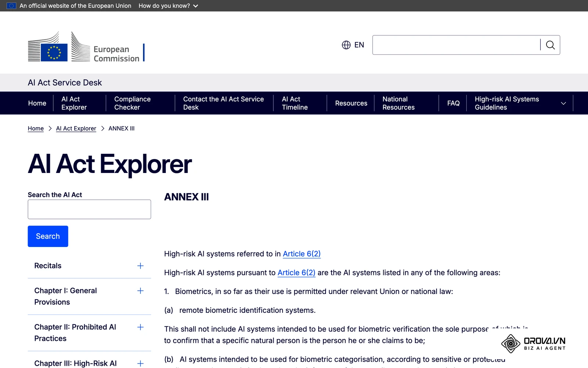Open Article 6(2) link in 'referred to' line
Image resolution: width=588 pixels, height=368 pixels.
(302, 254)
